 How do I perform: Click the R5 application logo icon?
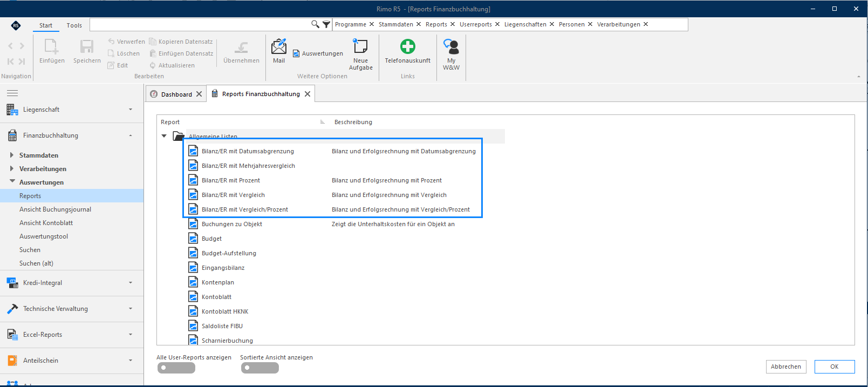(x=16, y=25)
